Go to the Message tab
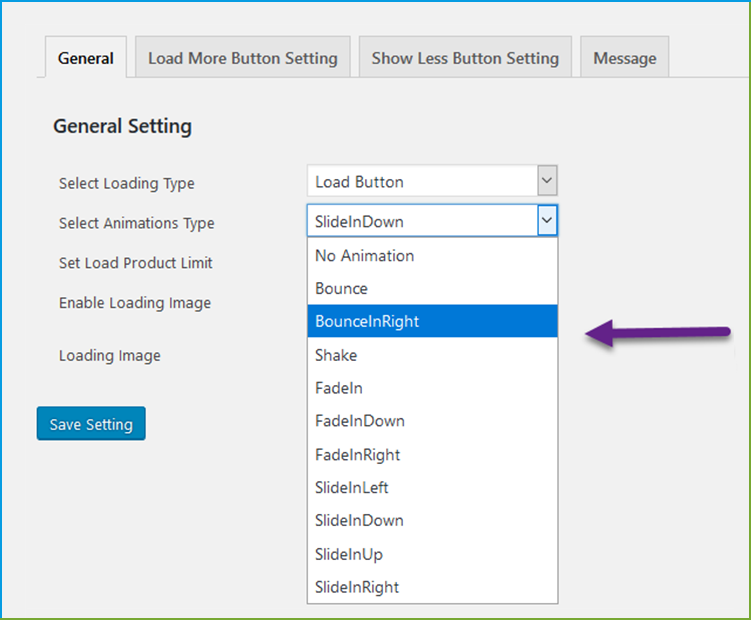 pos(625,58)
